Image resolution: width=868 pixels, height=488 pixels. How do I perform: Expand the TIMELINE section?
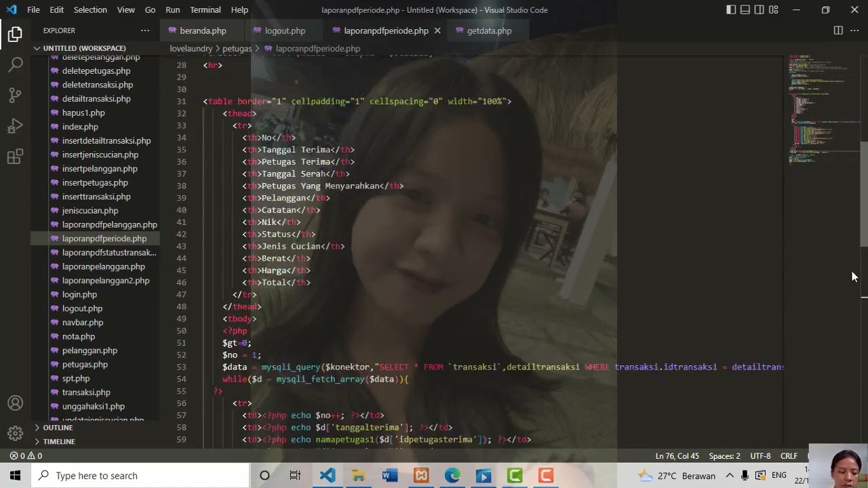(59, 441)
